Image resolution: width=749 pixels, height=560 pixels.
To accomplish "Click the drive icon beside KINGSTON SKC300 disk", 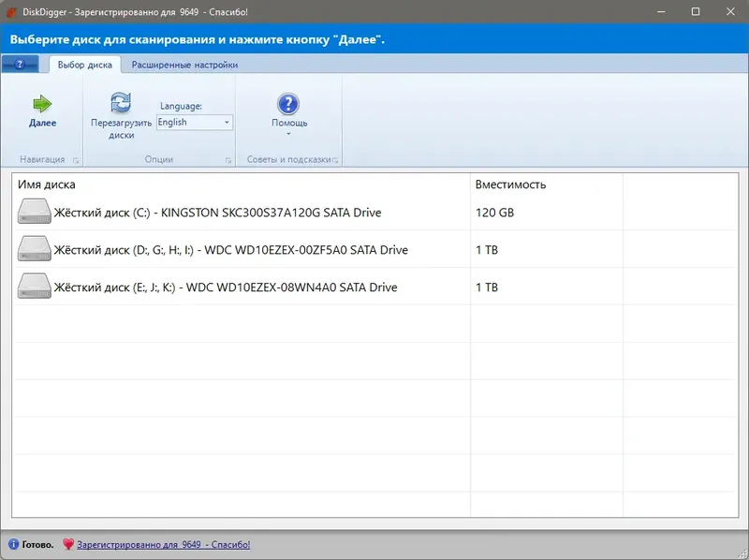I will click(x=35, y=212).
